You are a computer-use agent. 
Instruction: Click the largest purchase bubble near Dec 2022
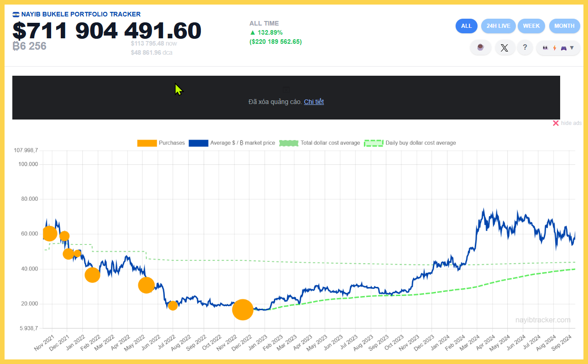pos(243,310)
